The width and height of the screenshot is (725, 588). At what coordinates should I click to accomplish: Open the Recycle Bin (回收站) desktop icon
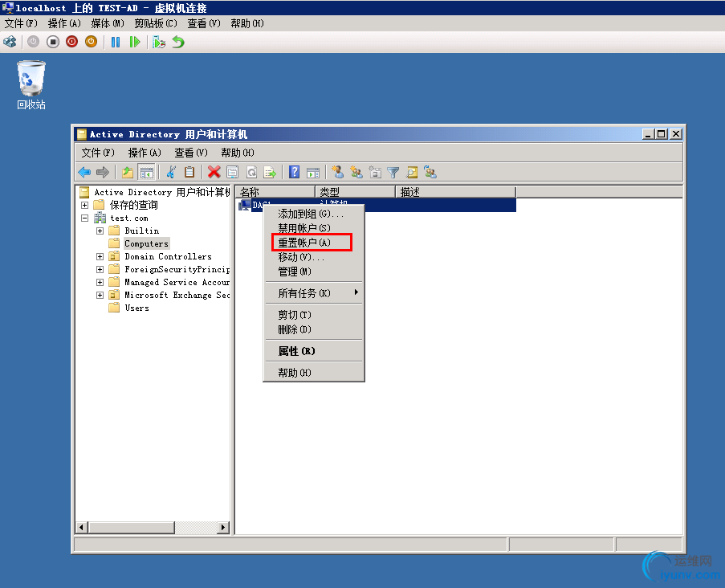coord(31,85)
